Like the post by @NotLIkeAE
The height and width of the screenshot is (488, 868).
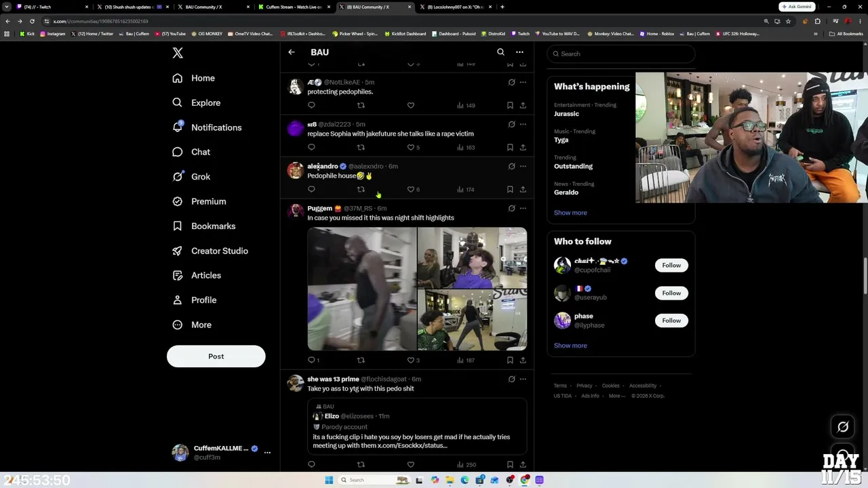pos(410,105)
